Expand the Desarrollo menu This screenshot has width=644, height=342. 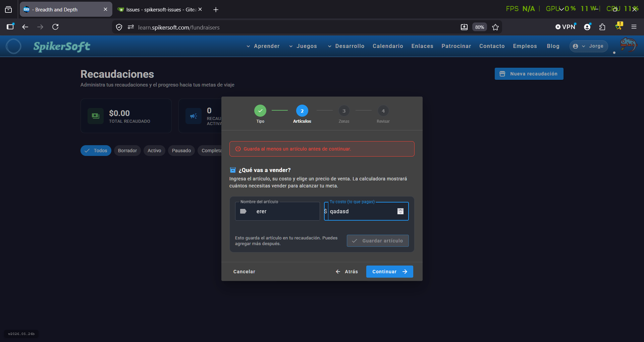[346, 46]
